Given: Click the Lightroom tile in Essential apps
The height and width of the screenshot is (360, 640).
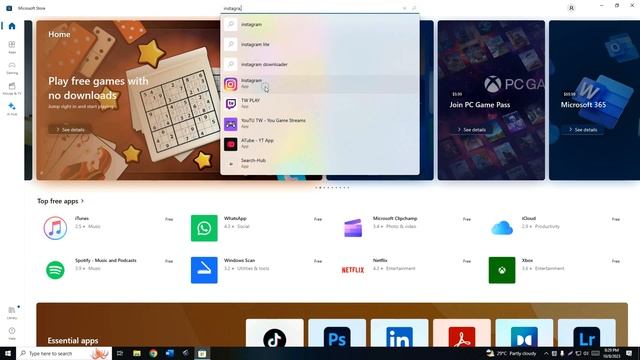Looking at the screenshot, I should pyautogui.click(x=587, y=334).
